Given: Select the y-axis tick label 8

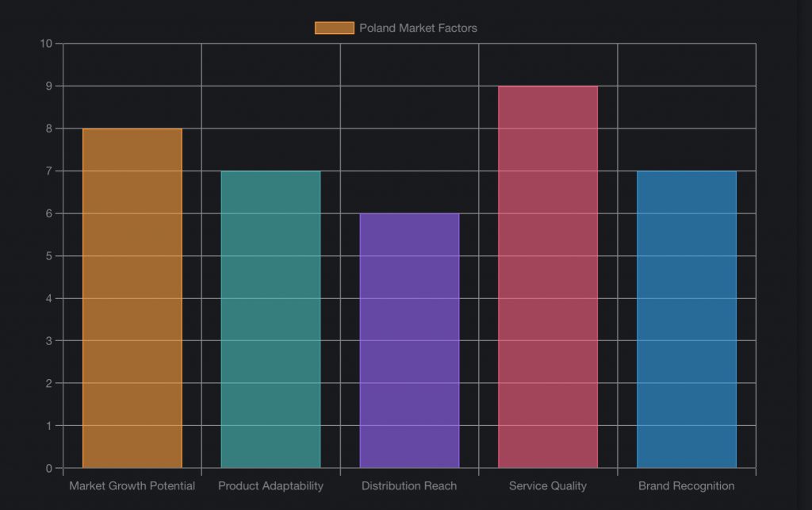Looking at the screenshot, I should click(49, 128).
